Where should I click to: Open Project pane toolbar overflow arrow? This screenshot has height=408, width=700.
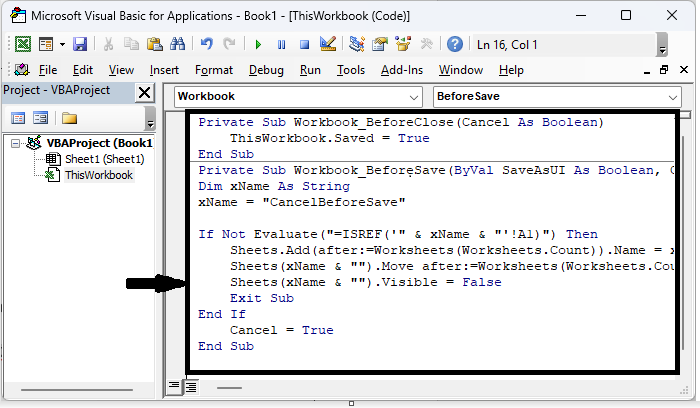tap(150, 119)
